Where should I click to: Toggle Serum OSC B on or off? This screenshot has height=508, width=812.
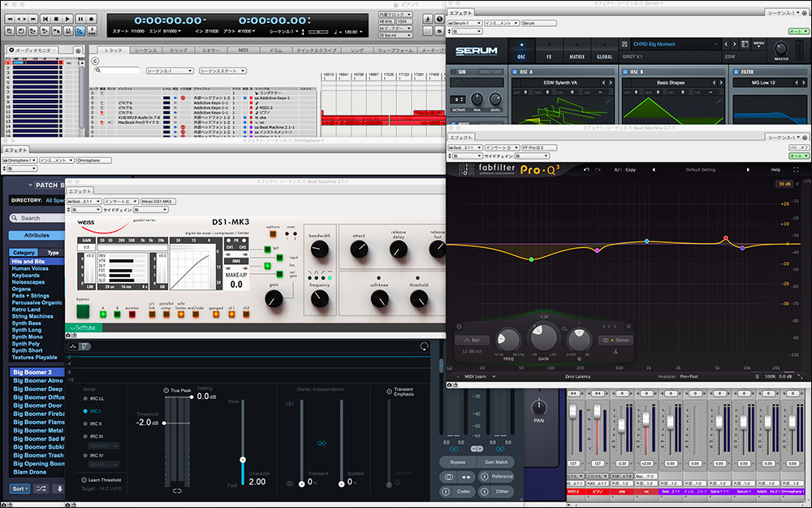[625, 72]
